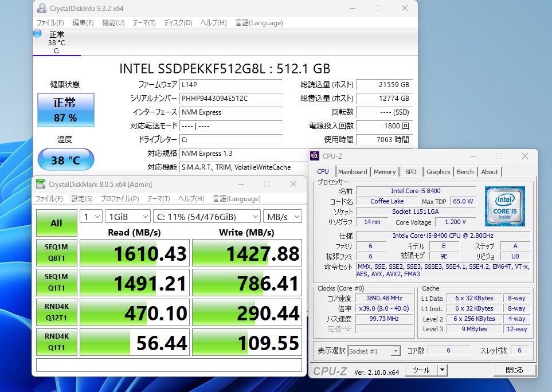The height and width of the screenshot is (392, 552).
Task: Open the unit dropdown showing MB/s
Action: (283, 217)
